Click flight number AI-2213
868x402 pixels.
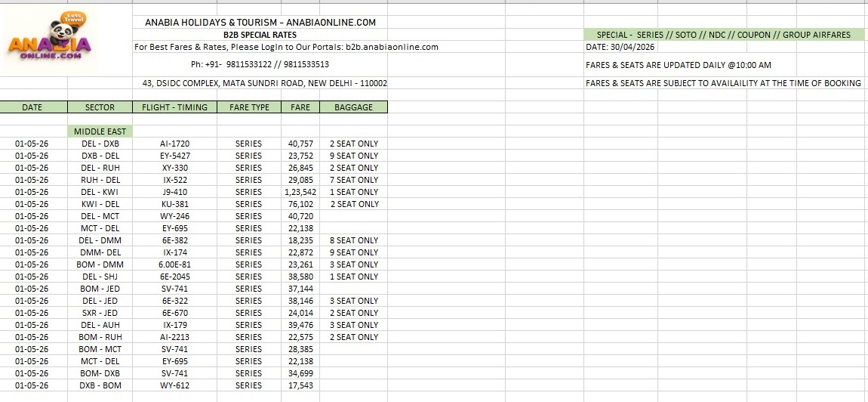174,337
